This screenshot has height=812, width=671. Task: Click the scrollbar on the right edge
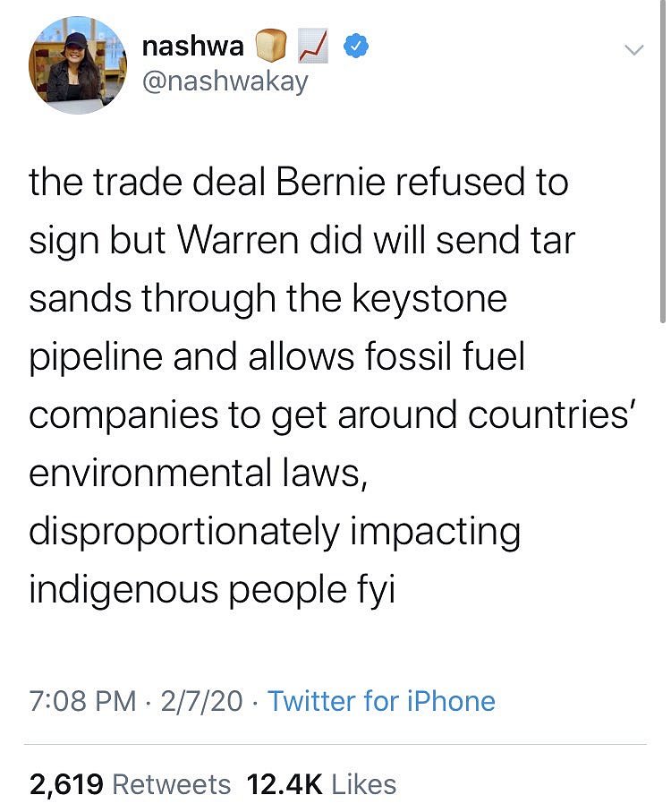[663, 161]
